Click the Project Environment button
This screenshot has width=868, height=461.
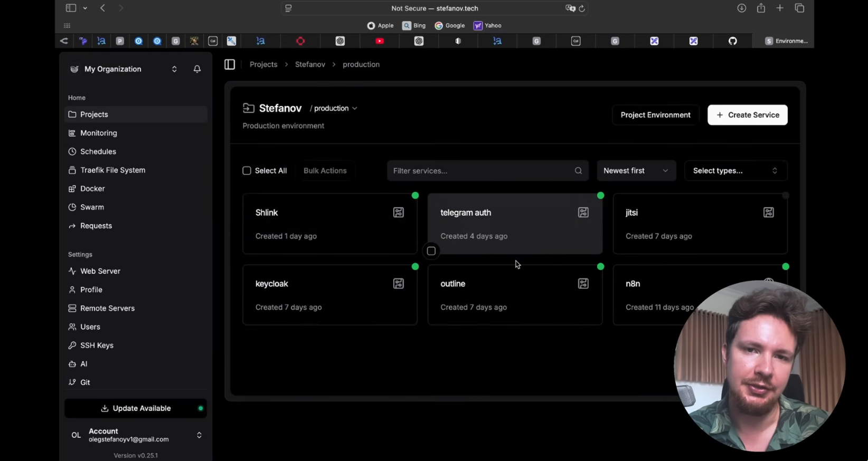pyautogui.click(x=655, y=115)
